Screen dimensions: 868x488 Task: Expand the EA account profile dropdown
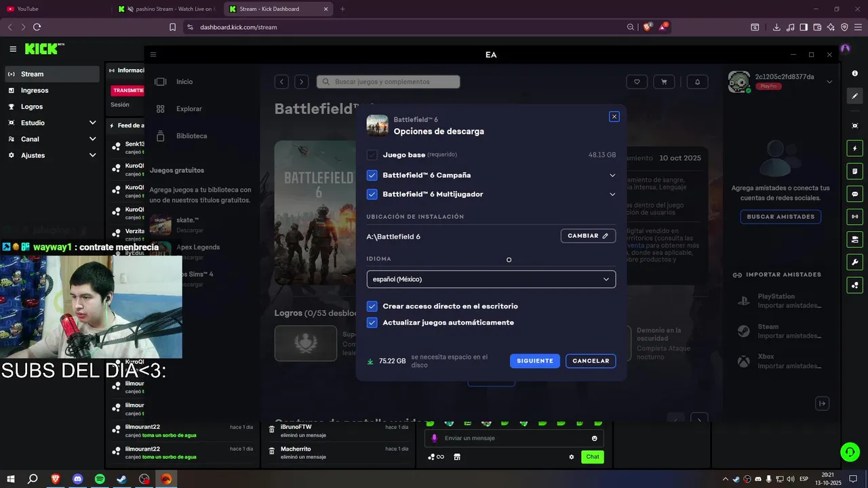pyautogui.click(x=829, y=81)
